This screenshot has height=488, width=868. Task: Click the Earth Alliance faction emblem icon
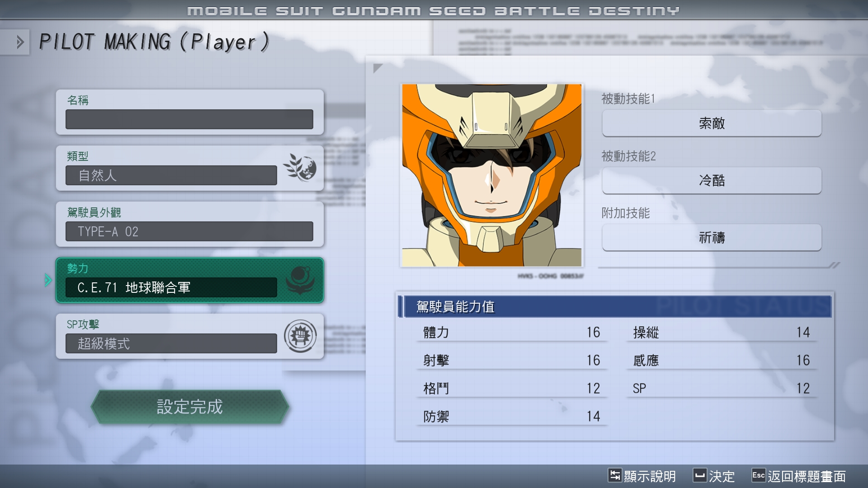tap(300, 280)
